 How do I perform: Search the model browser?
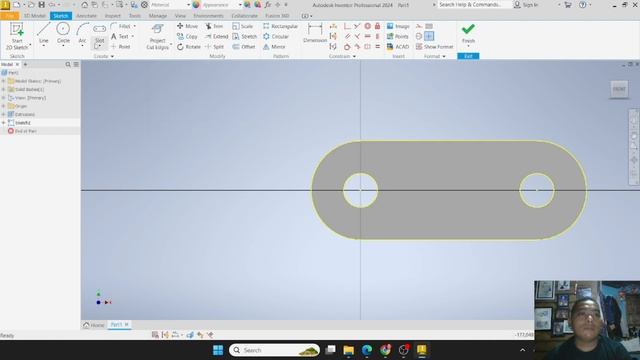[68, 64]
